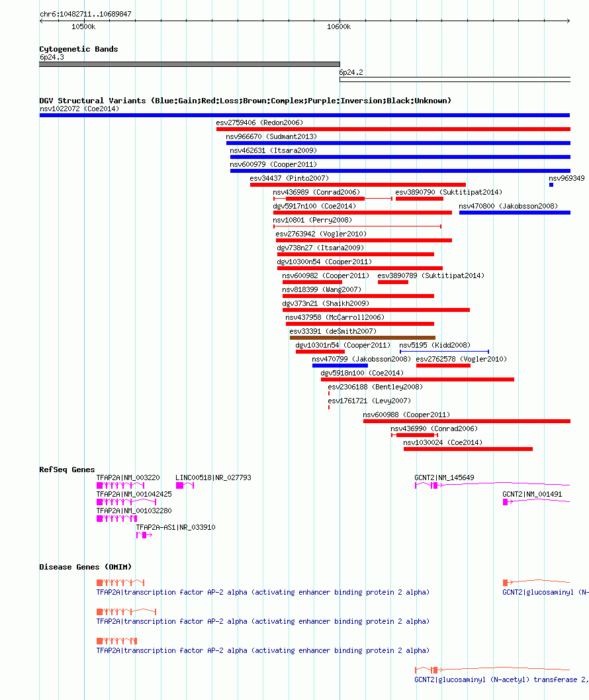The image size is (589, 700).
Task: Open GCNT2|glucosaminyl (N-acetyl) transferase 2 link
Action: click(x=502, y=679)
